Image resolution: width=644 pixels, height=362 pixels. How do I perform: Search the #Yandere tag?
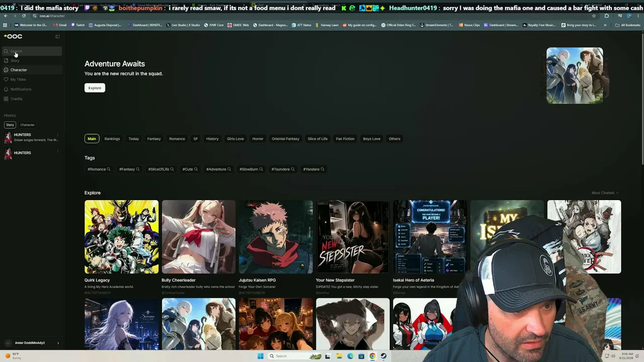point(313,169)
